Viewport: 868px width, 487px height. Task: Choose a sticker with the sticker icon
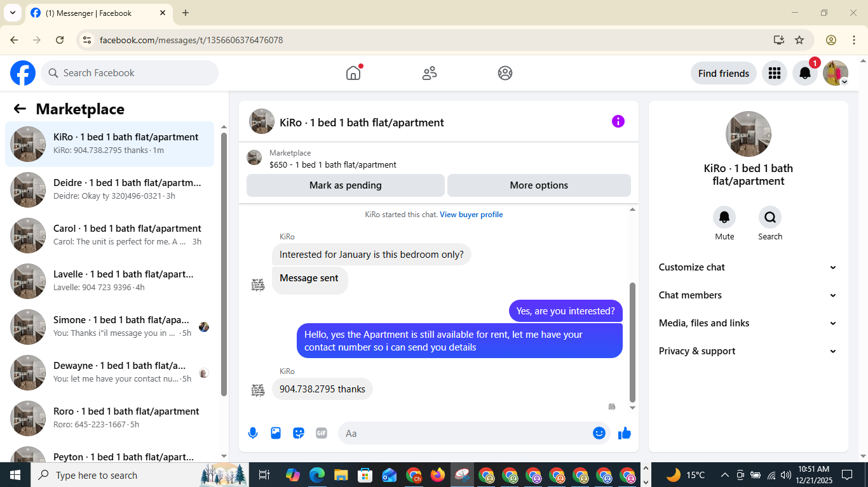pos(299,433)
